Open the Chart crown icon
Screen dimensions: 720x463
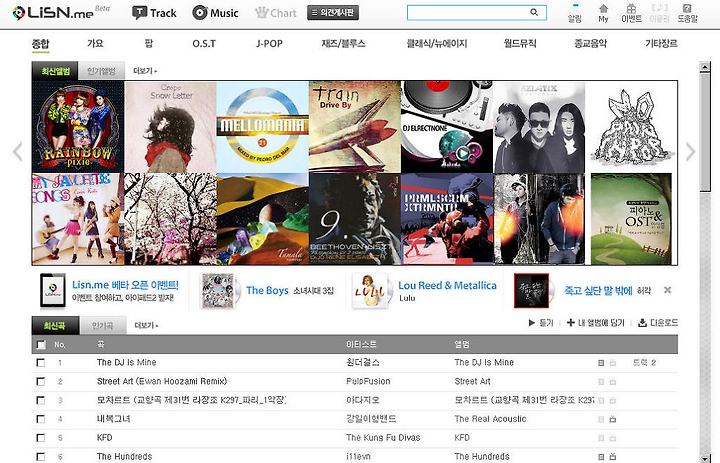[262, 13]
